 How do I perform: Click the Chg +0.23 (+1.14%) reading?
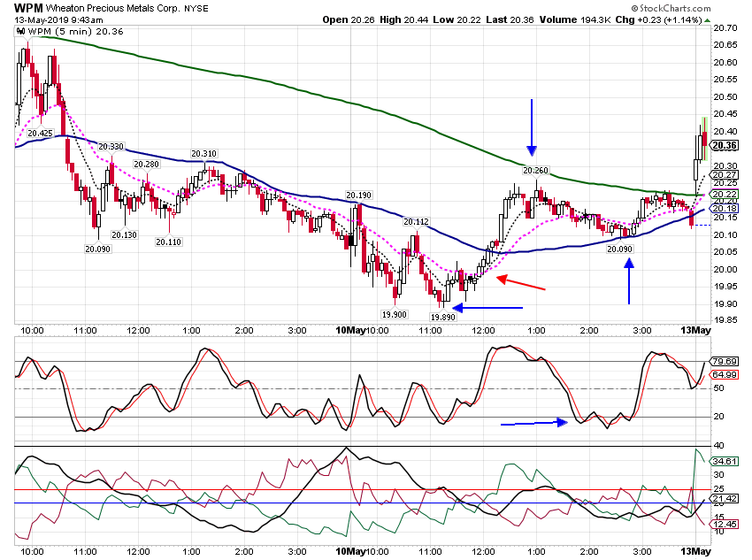pyautogui.click(x=658, y=19)
